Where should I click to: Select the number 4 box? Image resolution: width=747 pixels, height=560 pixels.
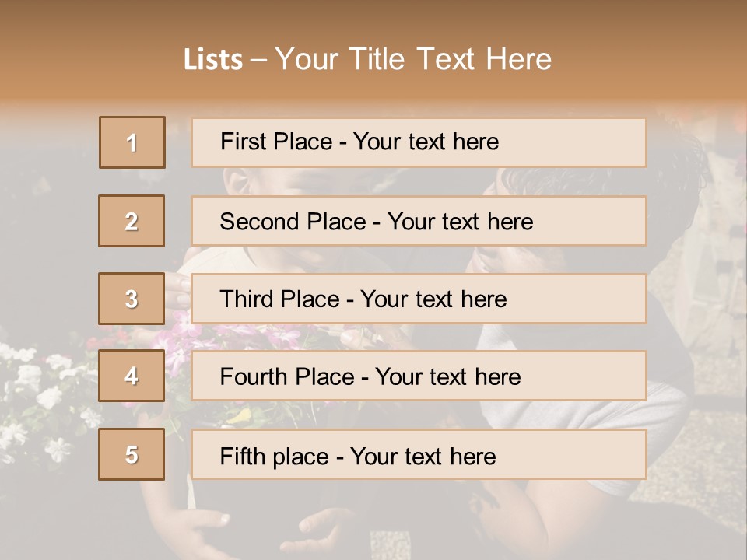[132, 376]
